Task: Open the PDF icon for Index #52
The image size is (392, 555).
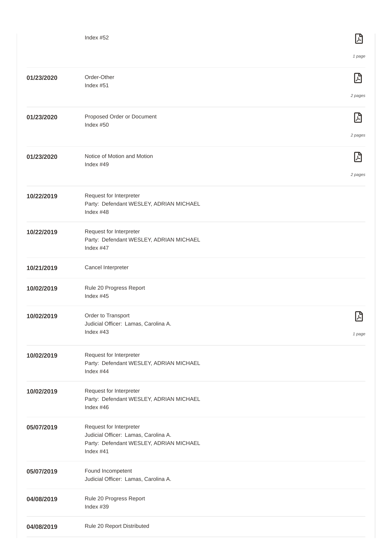Action: pyautogui.click(x=359, y=39)
